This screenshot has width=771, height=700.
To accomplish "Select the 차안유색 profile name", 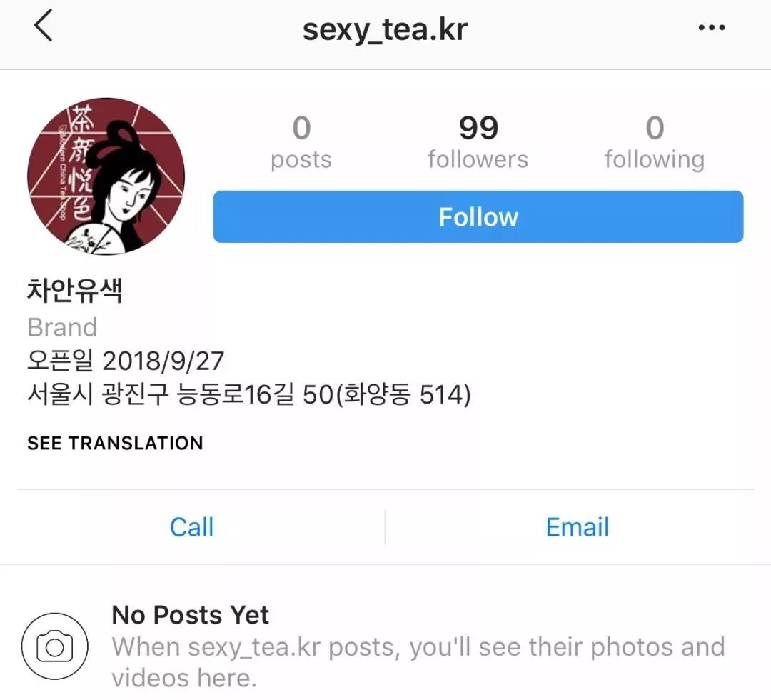I will (74, 290).
